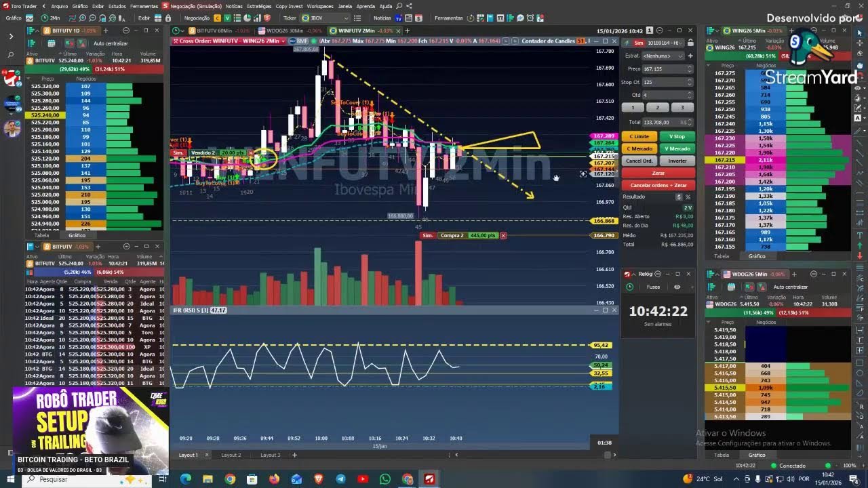Select the Layout 2 tab

click(x=231, y=455)
